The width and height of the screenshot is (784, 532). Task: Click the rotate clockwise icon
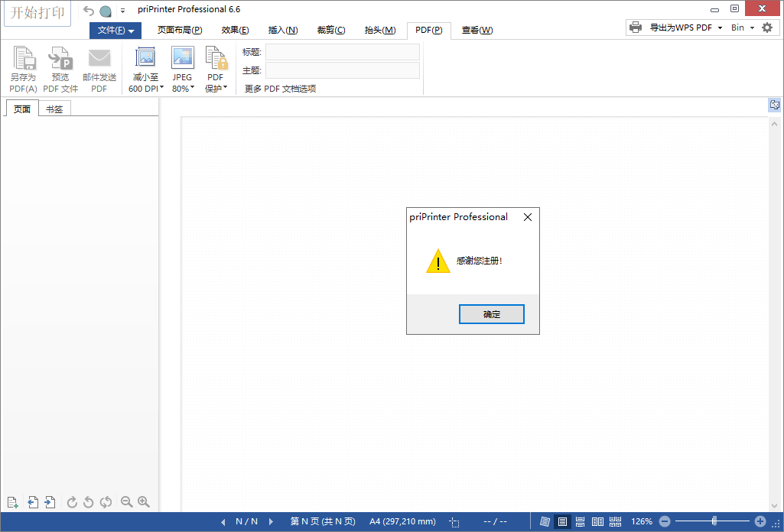pos(72,502)
